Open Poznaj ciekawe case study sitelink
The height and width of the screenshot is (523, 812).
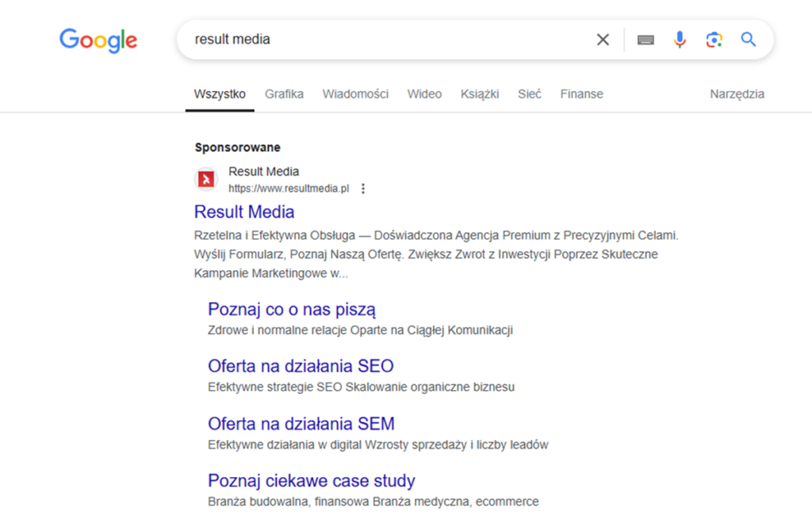click(311, 480)
